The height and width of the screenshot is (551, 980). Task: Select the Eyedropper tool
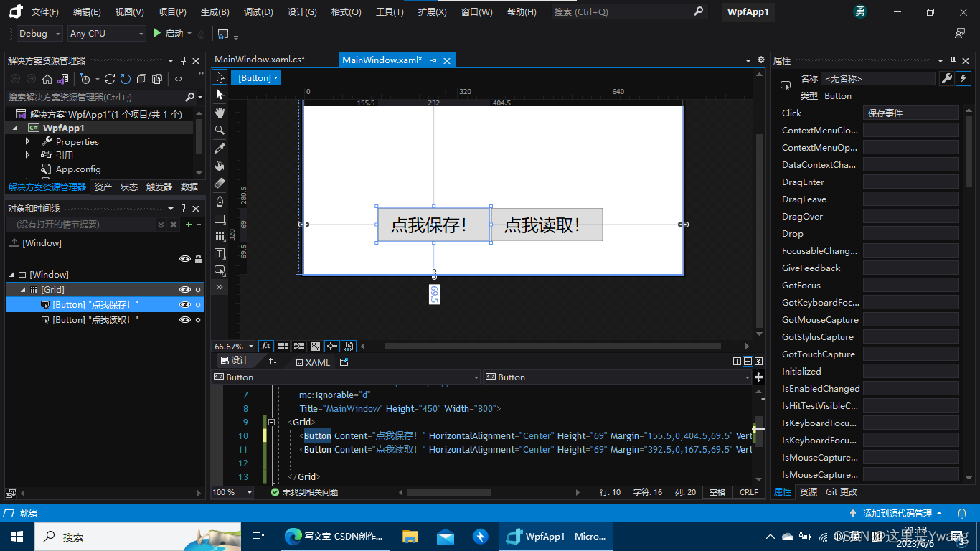pyautogui.click(x=220, y=149)
